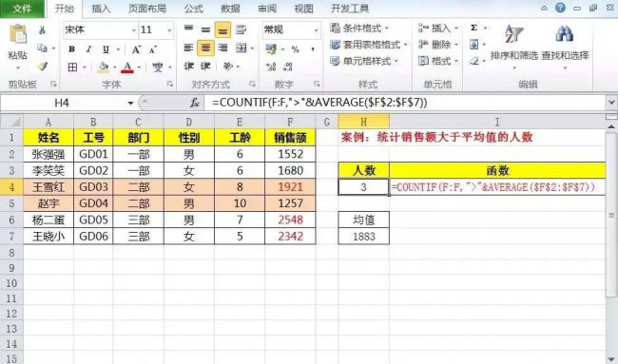The height and width of the screenshot is (364, 618).
Task: Click the insert function fx button
Action: [194, 103]
